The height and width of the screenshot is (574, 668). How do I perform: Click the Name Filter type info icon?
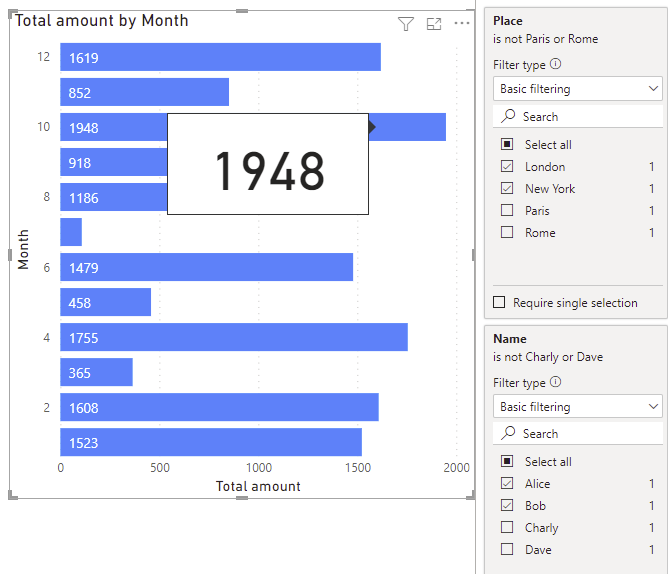point(555,382)
